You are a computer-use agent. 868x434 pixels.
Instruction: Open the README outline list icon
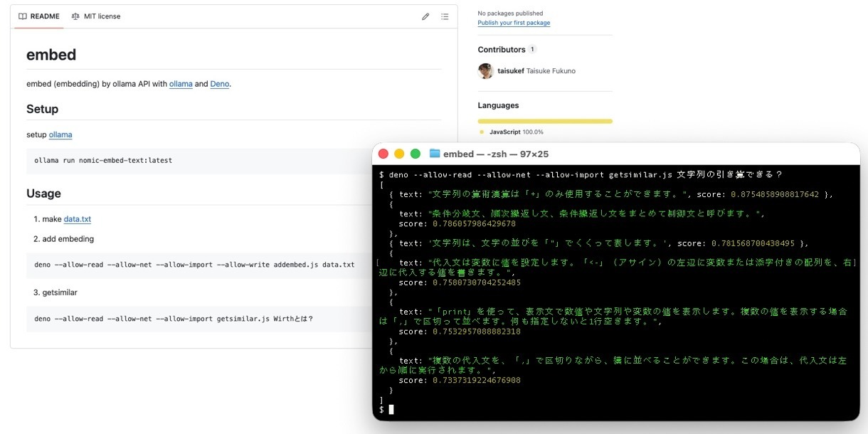tap(445, 16)
